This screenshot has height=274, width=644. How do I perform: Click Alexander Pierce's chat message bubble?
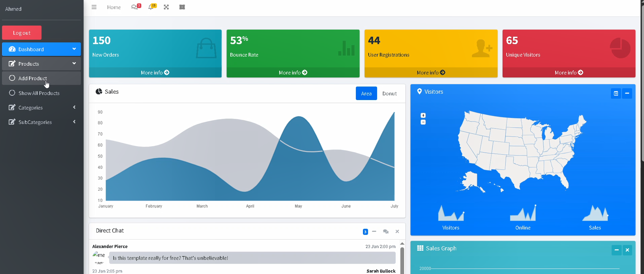252,258
